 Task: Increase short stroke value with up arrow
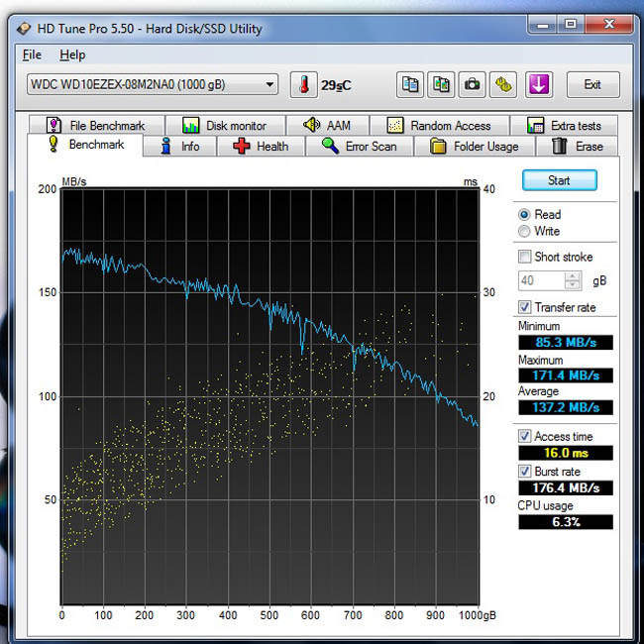coord(573,276)
